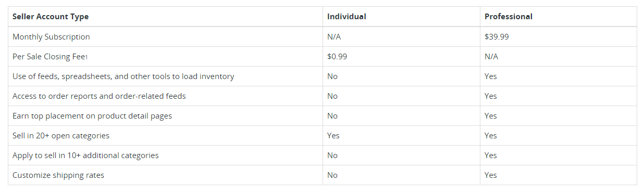This screenshot has height=194, width=644.
Task: Click Apply to sell in 10+ categories
Action: pos(85,156)
